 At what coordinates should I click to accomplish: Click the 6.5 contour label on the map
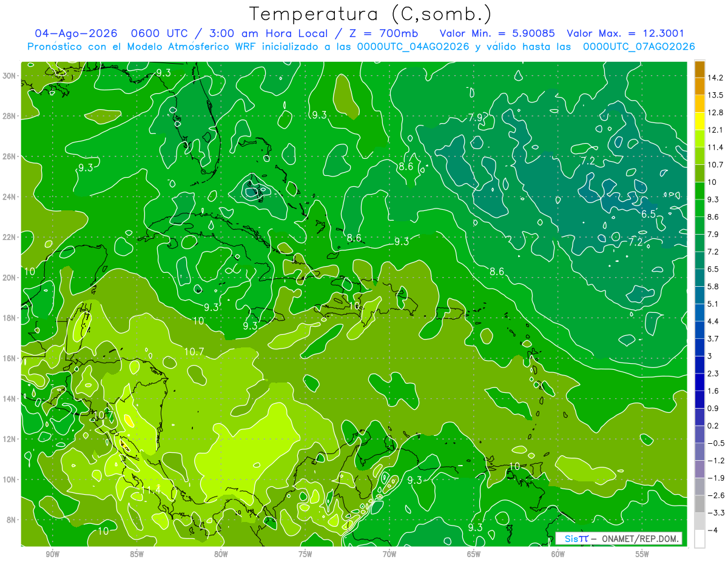[649, 214]
